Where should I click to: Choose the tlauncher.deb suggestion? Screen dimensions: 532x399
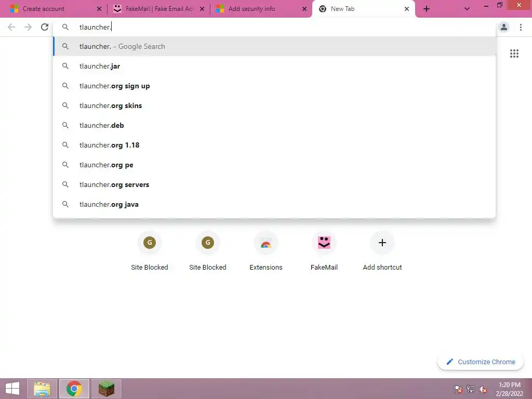click(x=274, y=125)
